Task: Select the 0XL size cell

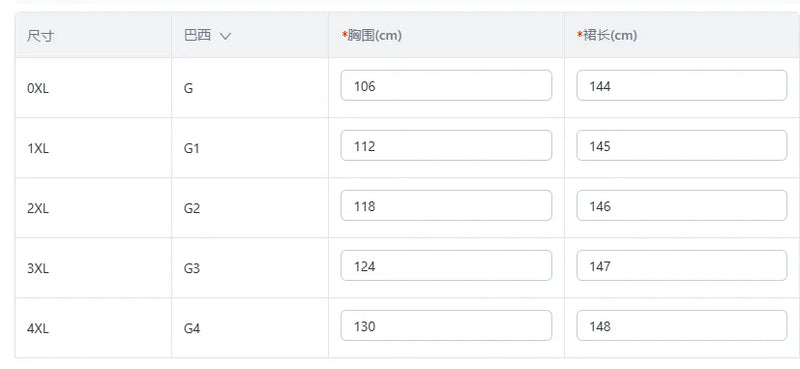Action: pyautogui.click(x=38, y=88)
